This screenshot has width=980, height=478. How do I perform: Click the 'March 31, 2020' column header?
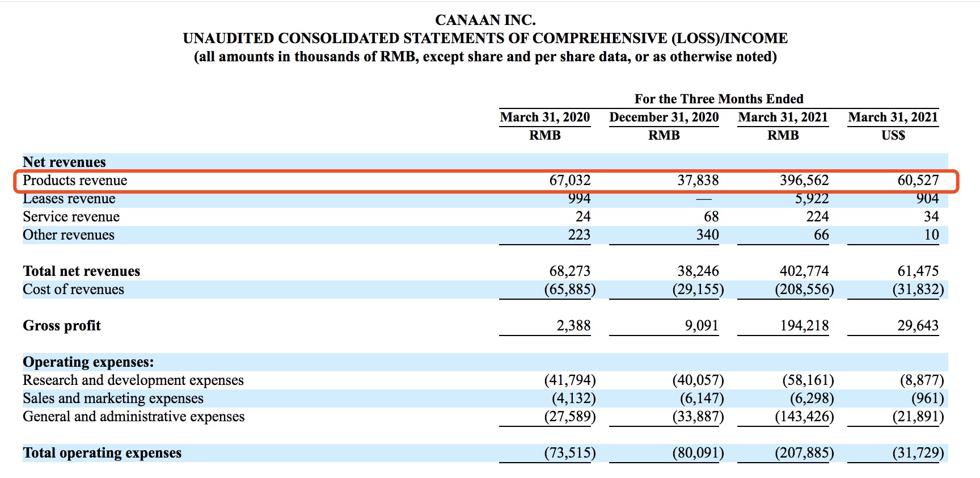(x=544, y=117)
